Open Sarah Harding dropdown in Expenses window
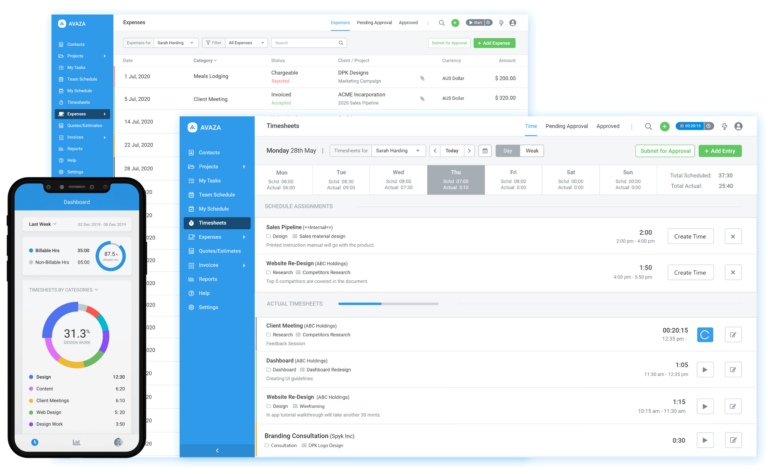This screenshot has height=474, width=768. coord(176,43)
